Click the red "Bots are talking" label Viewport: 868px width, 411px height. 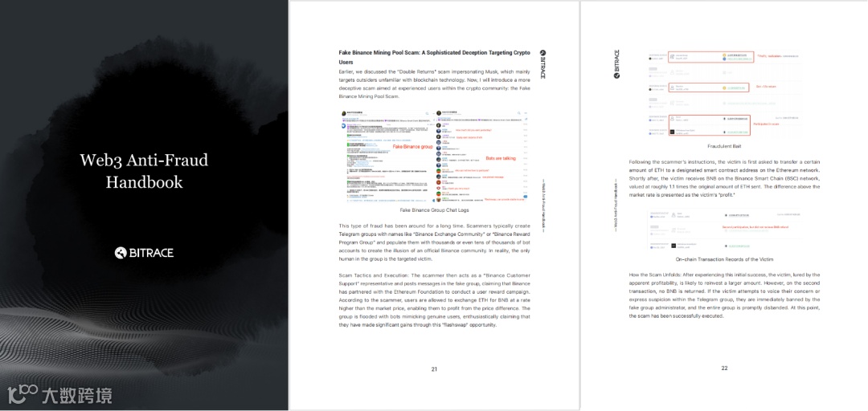[501, 158]
